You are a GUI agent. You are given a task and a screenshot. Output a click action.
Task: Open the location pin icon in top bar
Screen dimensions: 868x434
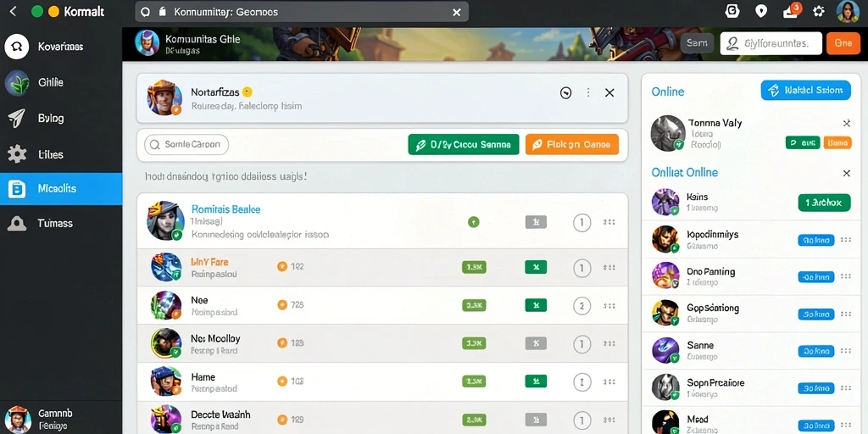pyautogui.click(x=761, y=12)
